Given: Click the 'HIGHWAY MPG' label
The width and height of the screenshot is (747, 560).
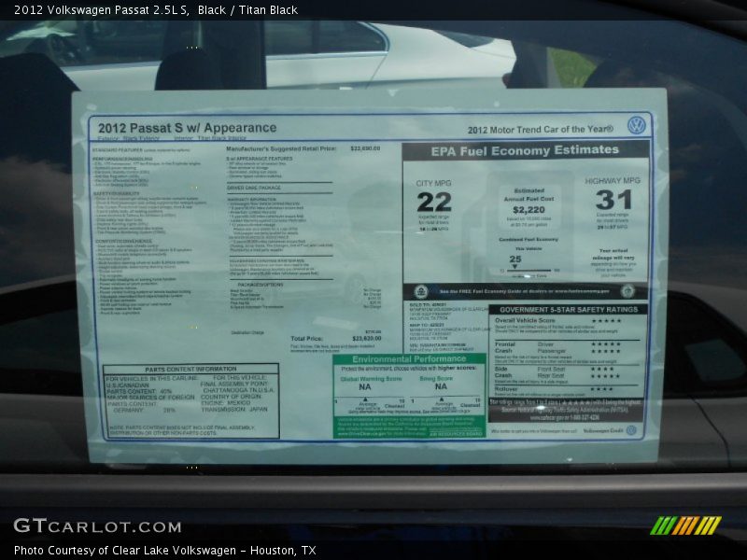Looking at the screenshot, I should tap(613, 181).
